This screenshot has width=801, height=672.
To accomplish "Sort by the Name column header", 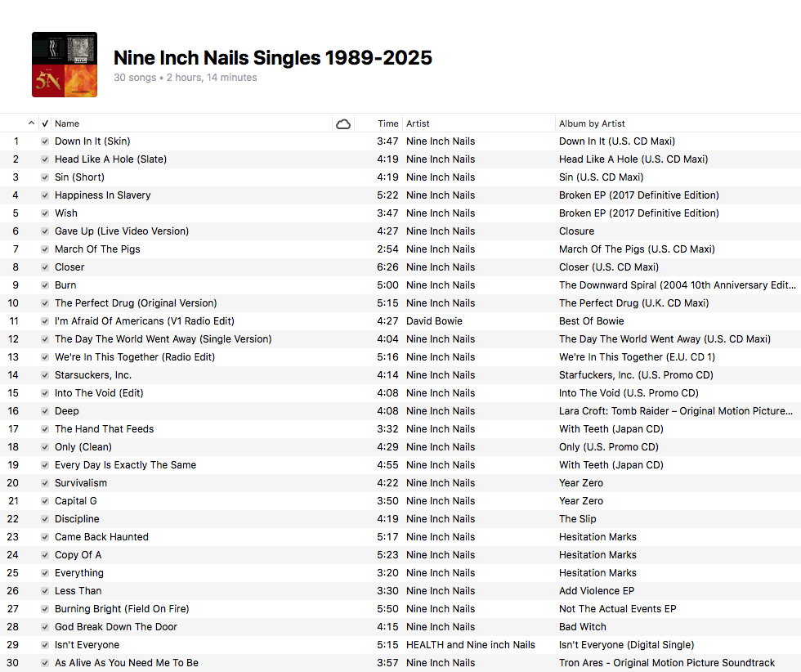I will point(67,123).
